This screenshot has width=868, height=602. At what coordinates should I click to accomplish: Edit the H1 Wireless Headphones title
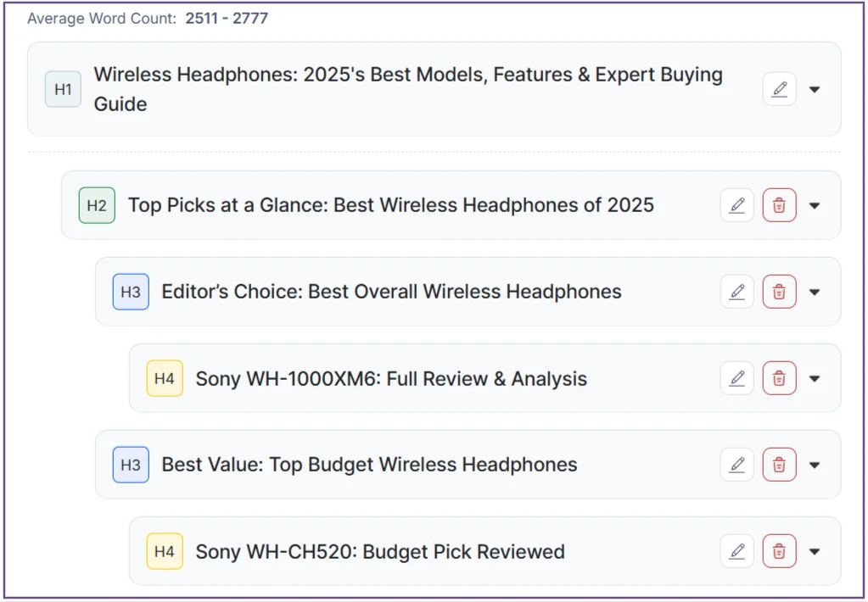pyautogui.click(x=779, y=89)
